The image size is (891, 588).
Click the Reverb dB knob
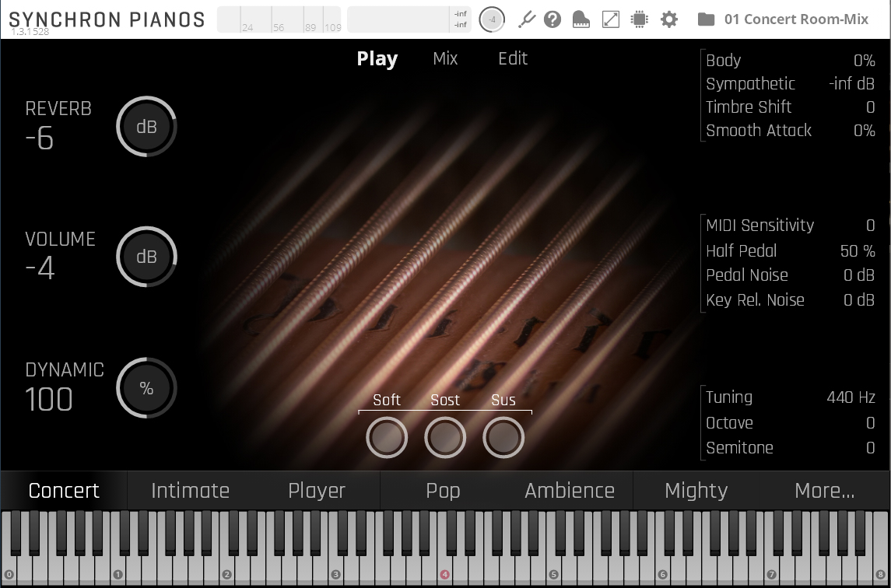click(147, 127)
